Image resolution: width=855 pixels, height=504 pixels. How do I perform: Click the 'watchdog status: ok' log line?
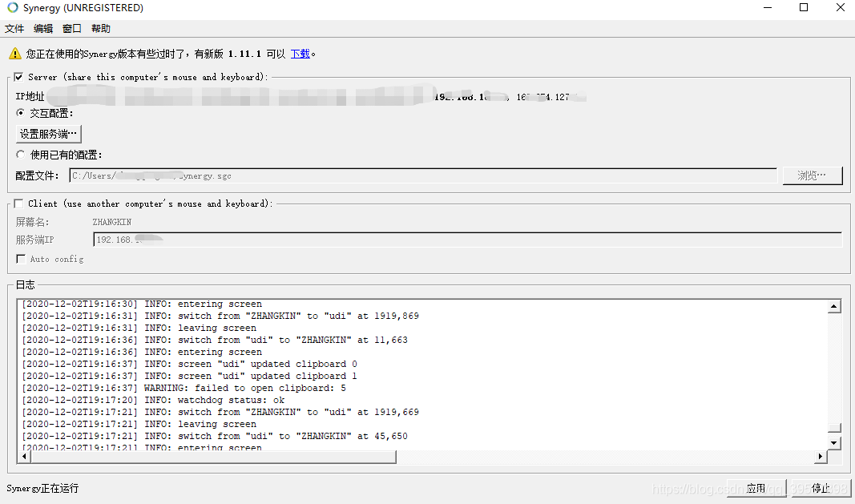(153, 401)
